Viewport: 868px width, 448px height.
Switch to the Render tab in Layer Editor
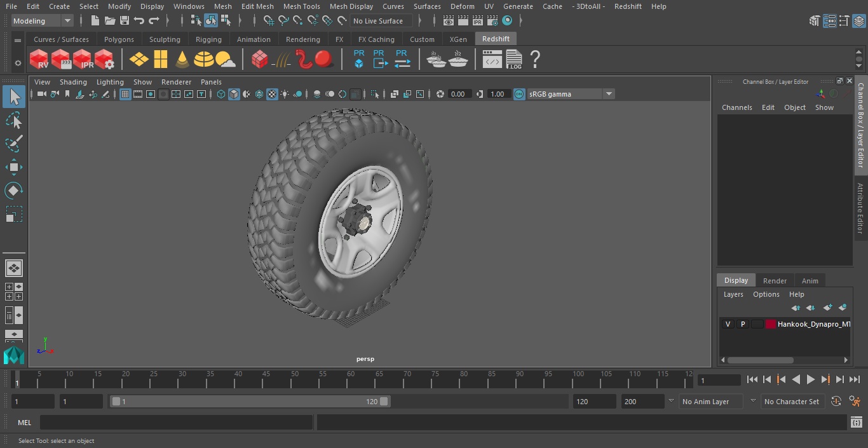click(x=775, y=281)
